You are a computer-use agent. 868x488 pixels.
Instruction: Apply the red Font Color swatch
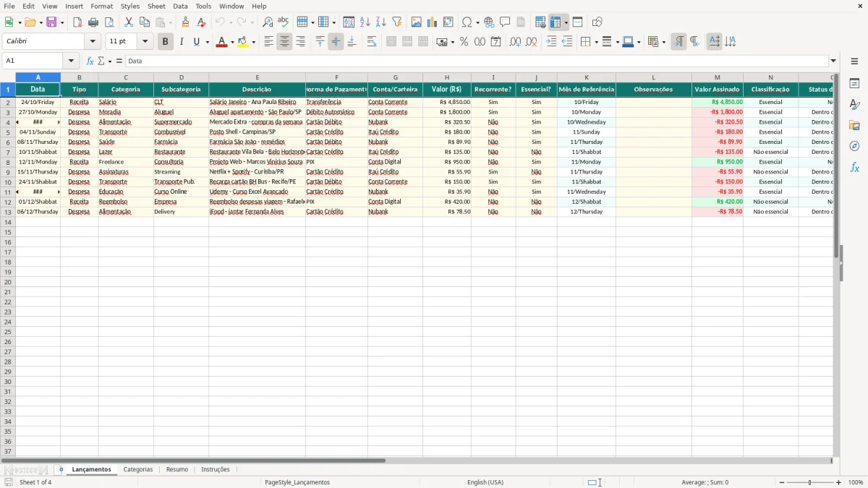[x=221, y=42]
